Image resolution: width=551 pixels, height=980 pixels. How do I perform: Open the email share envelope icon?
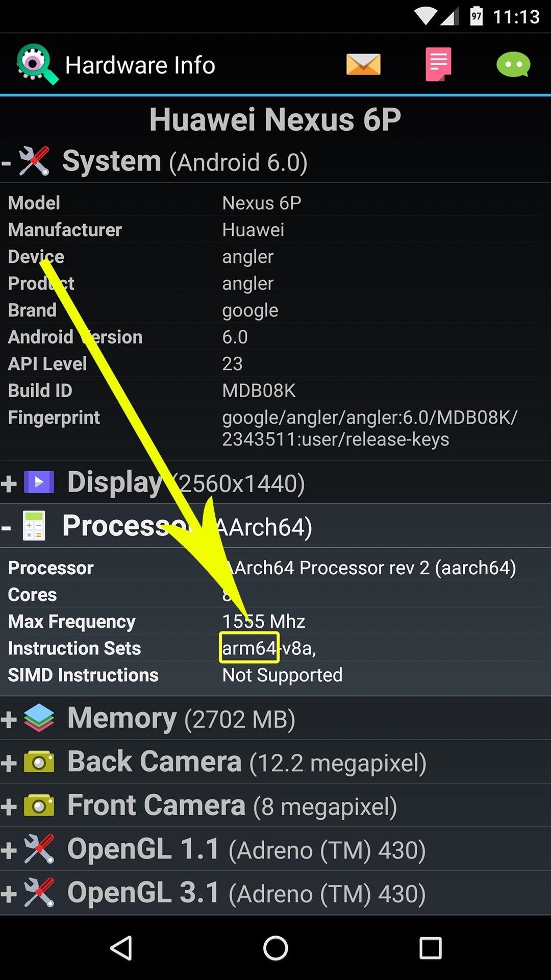(363, 64)
